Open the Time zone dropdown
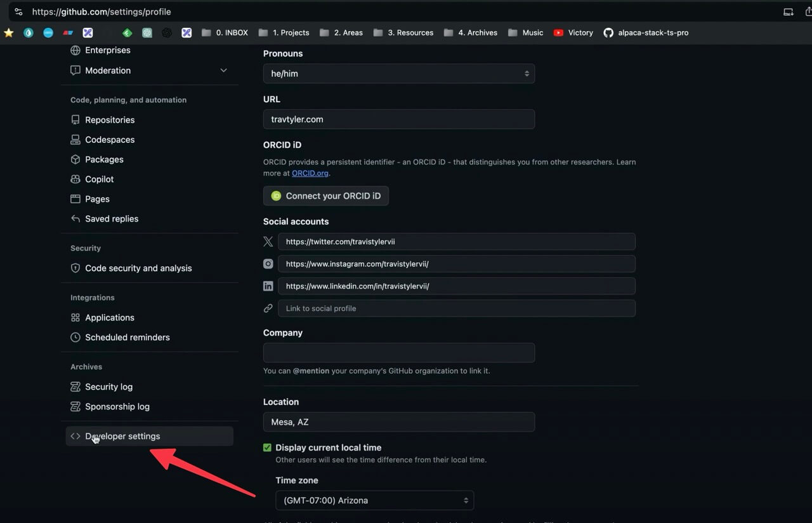This screenshot has width=812, height=523. click(374, 500)
